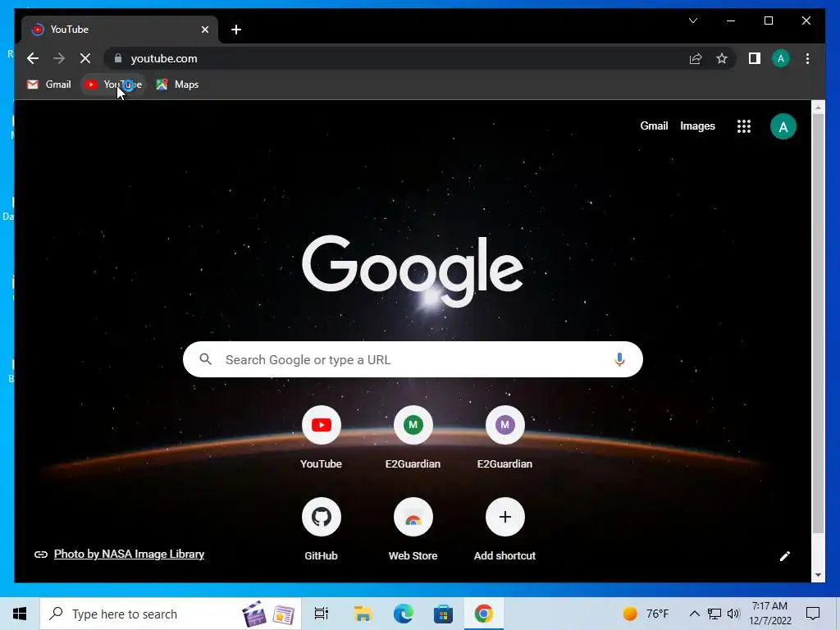This screenshot has height=630, width=840.
Task: Open a new tab with the plus button
Action: [x=236, y=30]
